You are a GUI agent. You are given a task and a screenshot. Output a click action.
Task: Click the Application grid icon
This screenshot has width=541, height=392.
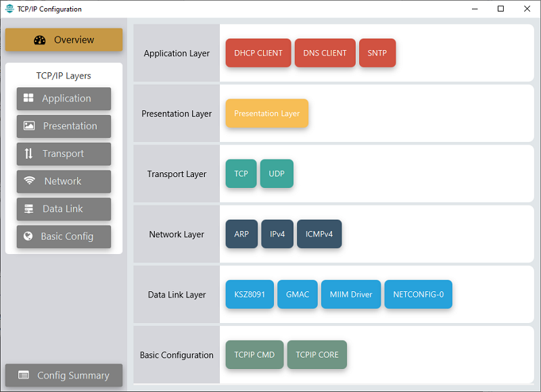pos(28,99)
